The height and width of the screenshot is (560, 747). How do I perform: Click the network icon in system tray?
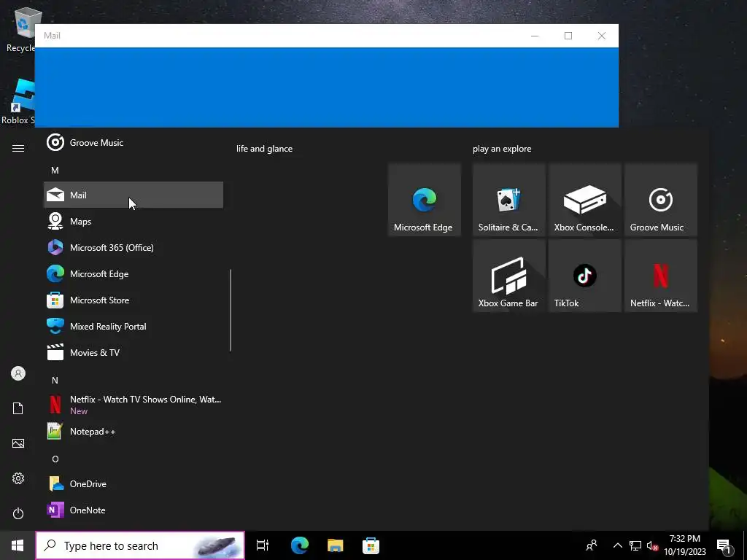(x=635, y=545)
